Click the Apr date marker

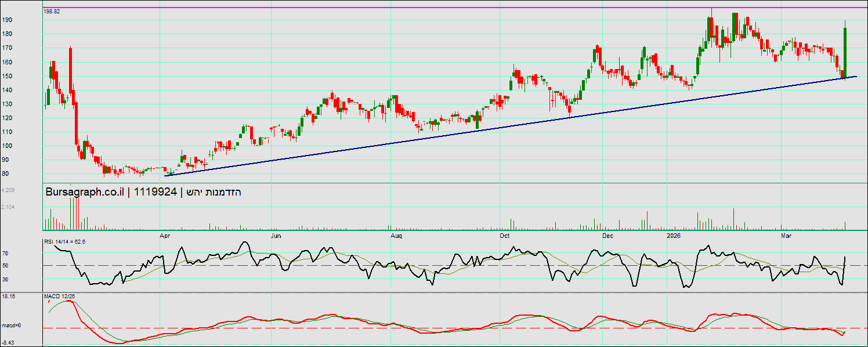tap(164, 236)
